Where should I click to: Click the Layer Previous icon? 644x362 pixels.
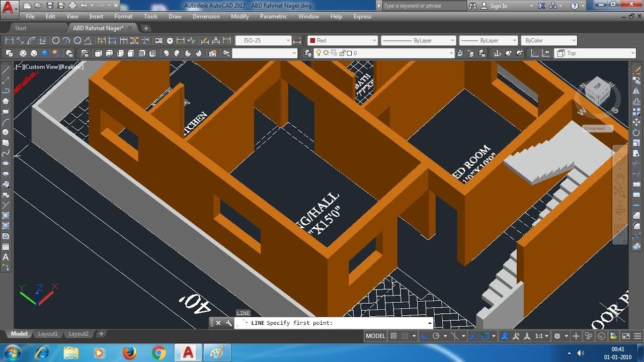[x=471, y=53]
